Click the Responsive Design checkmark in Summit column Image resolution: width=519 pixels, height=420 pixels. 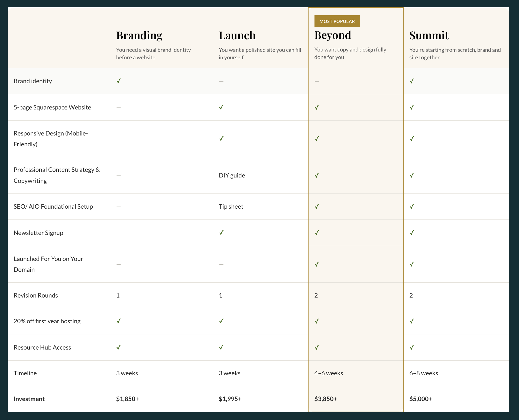tap(412, 139)
